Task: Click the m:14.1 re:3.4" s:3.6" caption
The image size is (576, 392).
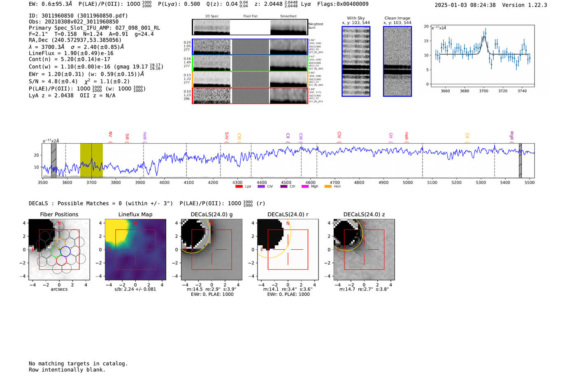Action: (288, 289)
